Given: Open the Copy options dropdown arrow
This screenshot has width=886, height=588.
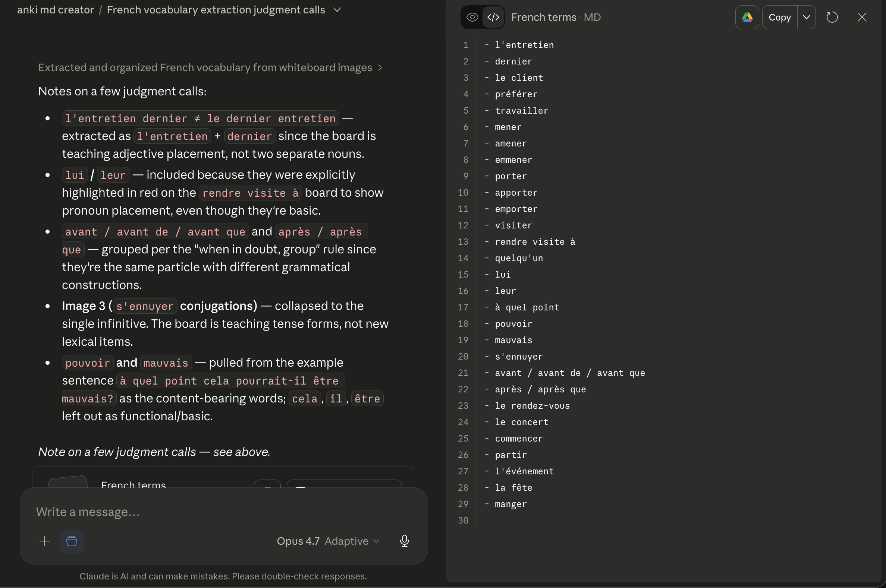Looking at the screenshot, I should coord(806,17).
